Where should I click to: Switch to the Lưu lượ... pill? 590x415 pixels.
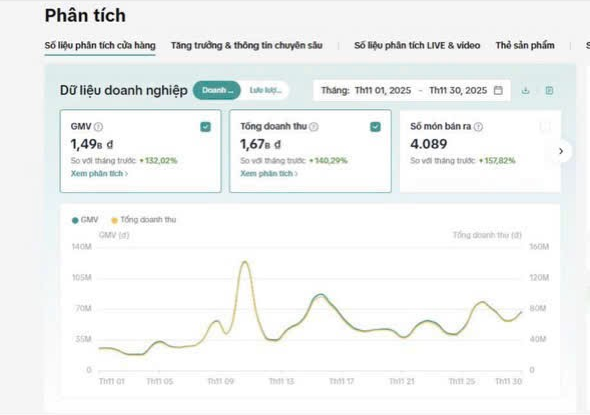265,90
